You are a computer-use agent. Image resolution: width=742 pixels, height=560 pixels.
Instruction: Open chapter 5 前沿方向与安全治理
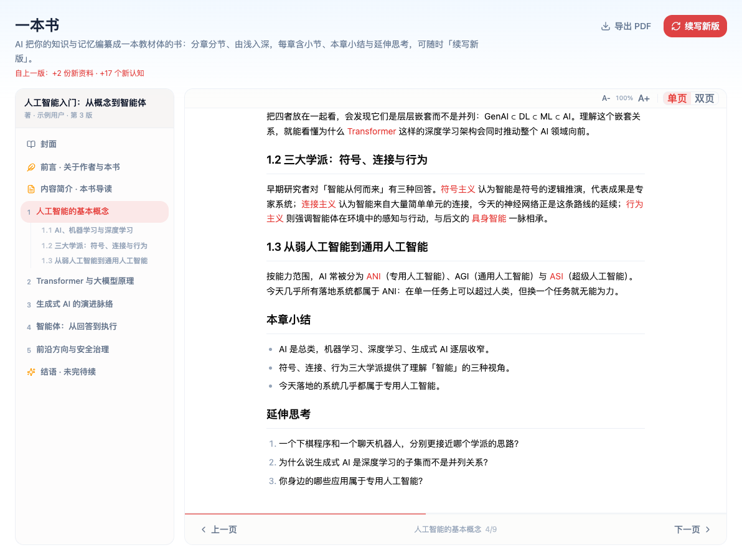tap(95, 350)
